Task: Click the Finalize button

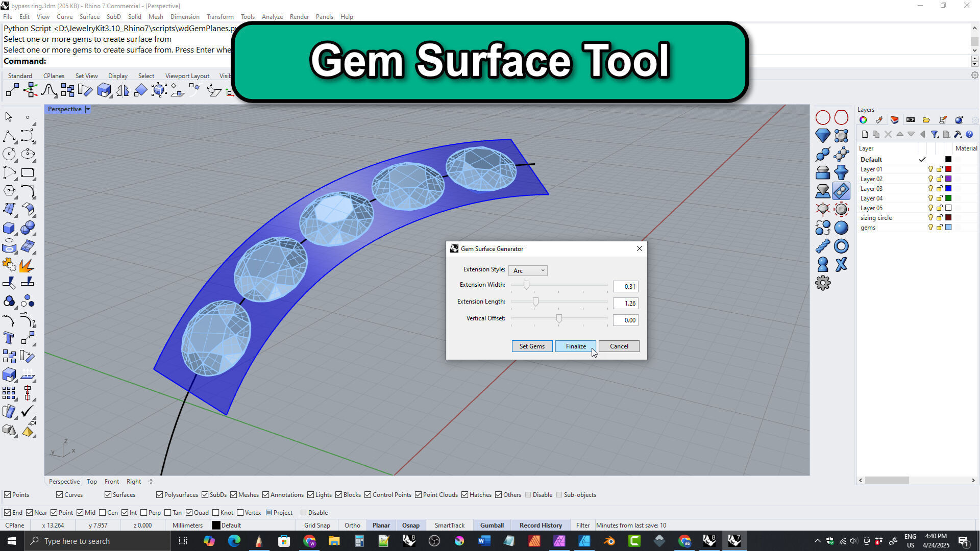Action: (575, 346)
